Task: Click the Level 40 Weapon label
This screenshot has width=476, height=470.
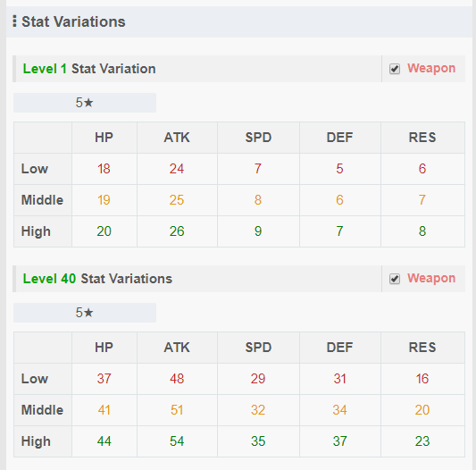Action: coord(431,278)
